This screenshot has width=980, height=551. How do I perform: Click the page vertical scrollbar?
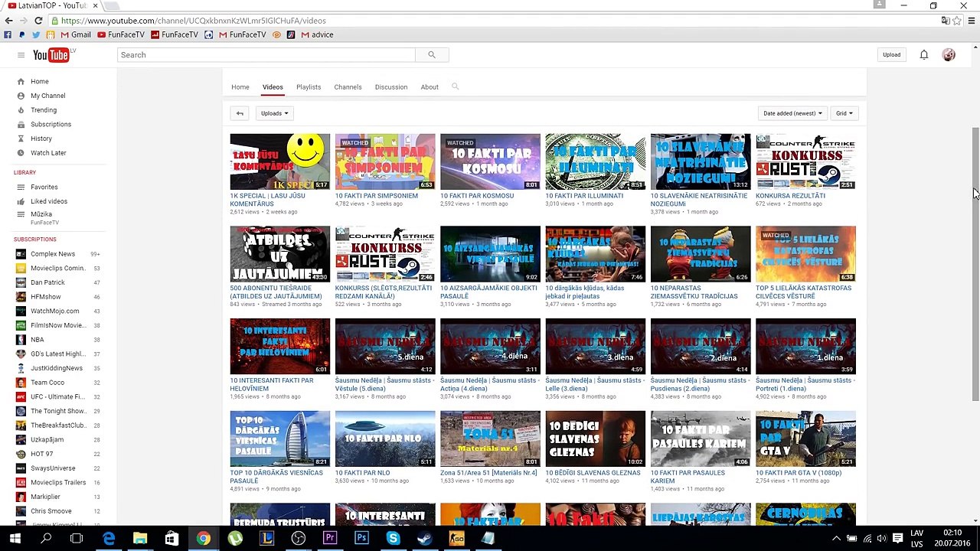[975, 264]
